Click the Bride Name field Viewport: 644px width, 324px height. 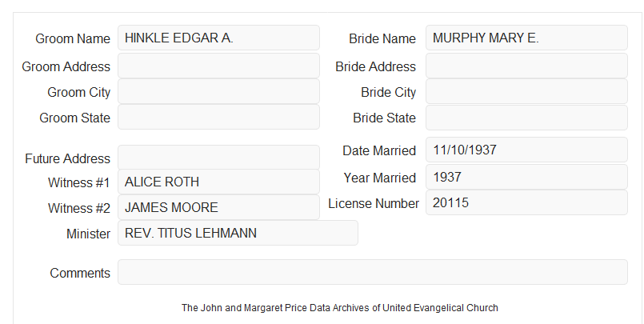coord(526,38)
